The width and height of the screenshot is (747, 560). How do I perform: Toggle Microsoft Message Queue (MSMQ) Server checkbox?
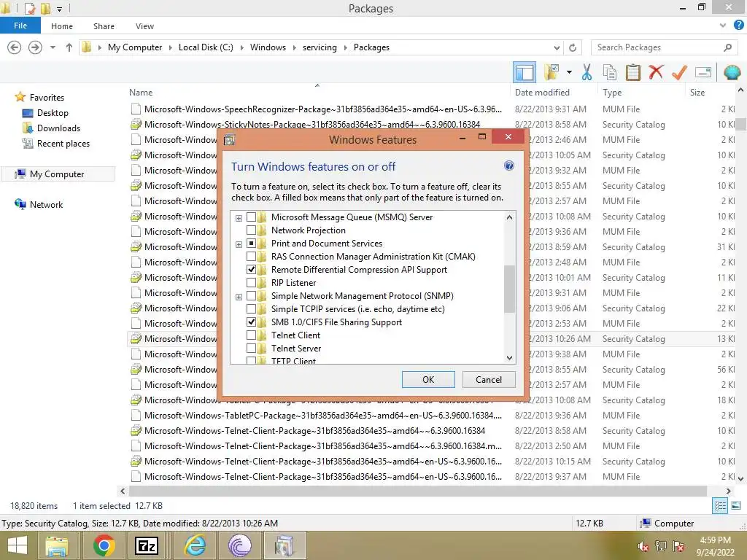point(251,217)
